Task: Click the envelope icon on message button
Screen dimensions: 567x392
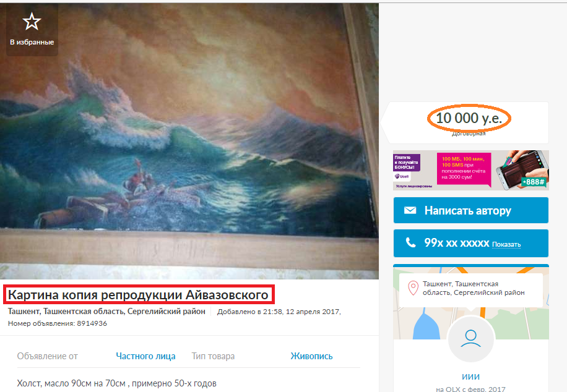Action: (x=410, y=210)
